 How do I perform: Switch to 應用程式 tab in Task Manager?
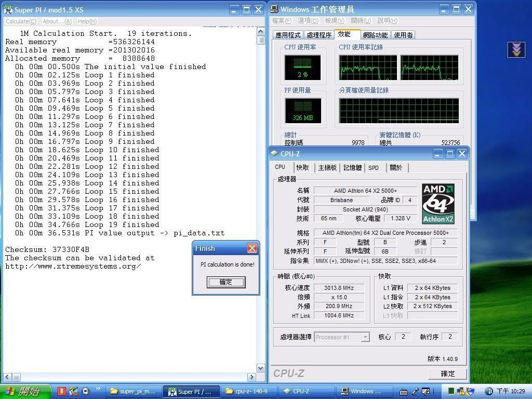(288, 35)
